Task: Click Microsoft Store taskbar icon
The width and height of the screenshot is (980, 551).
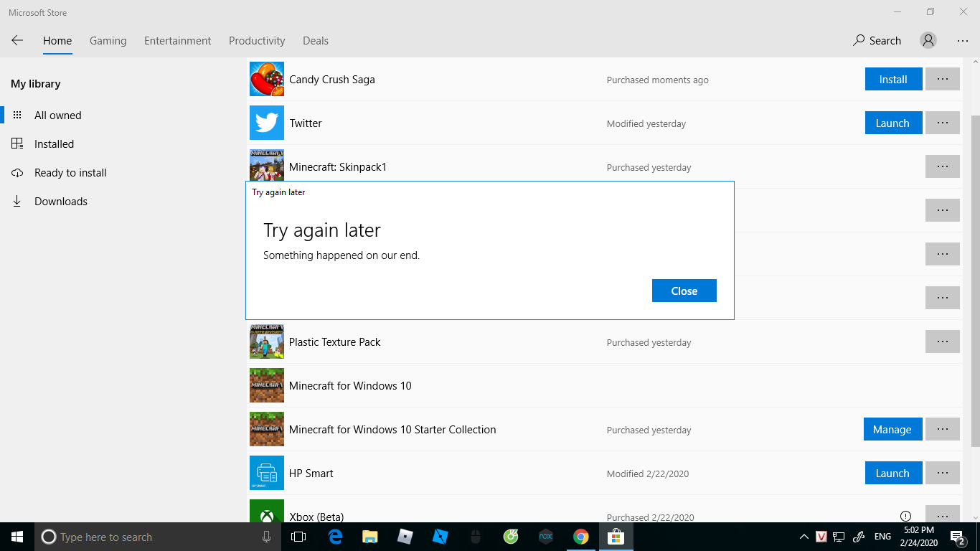Action: (616, 537)
